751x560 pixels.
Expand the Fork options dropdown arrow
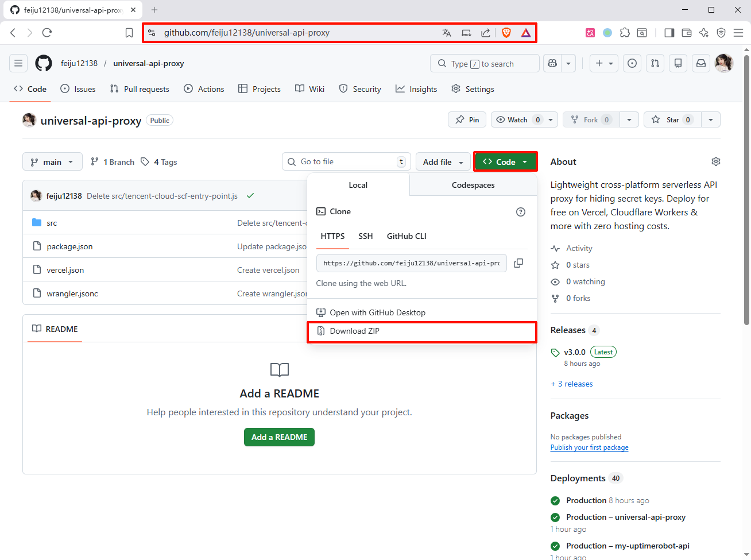pyautogui.click(x=629, y=120)
